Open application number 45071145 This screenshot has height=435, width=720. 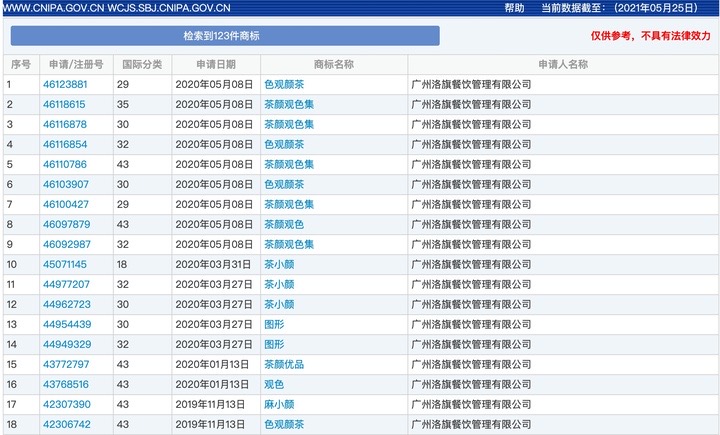click(x=65, y=265)
